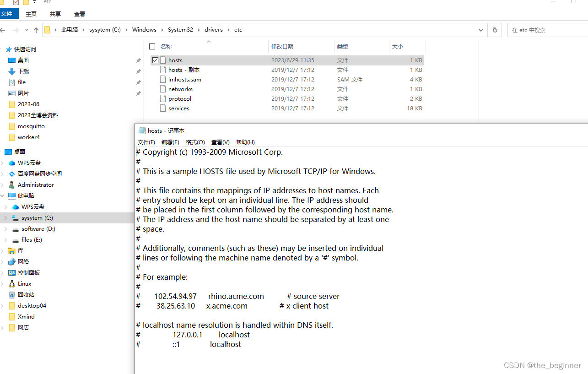Sort files by 大小 column header
The image size is (588, 374).
[398, 46]
